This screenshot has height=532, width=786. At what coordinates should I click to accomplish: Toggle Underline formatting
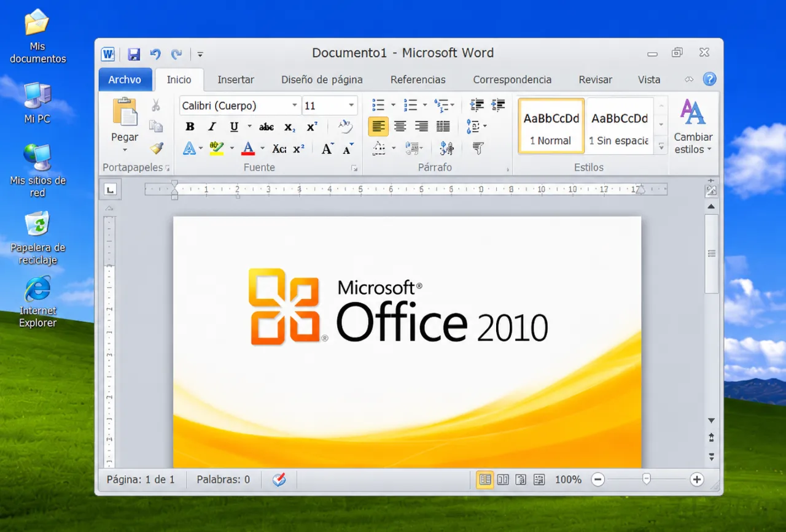tap(234, 127)
